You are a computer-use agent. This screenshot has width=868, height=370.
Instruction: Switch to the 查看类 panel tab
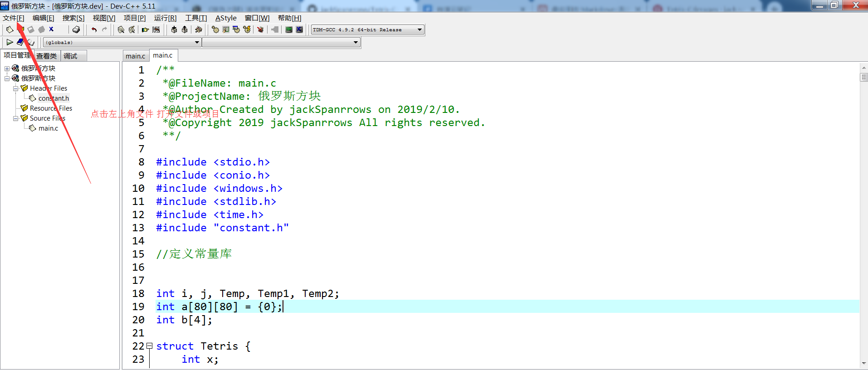click(47, 56)
